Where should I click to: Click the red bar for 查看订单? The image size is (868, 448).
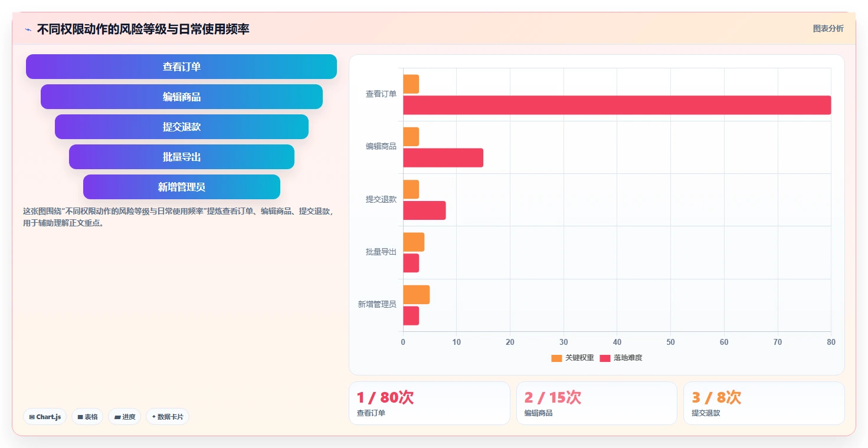click(617, 105)
